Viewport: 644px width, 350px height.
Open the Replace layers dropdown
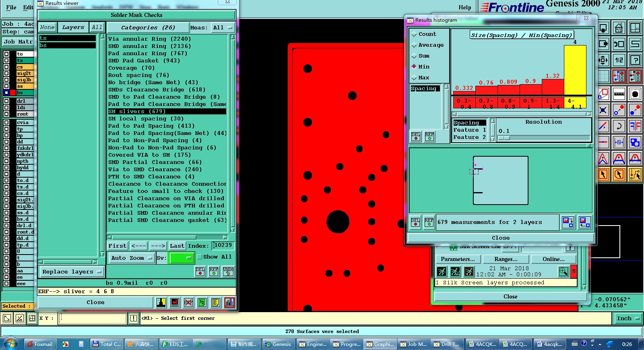pos(71,272)
